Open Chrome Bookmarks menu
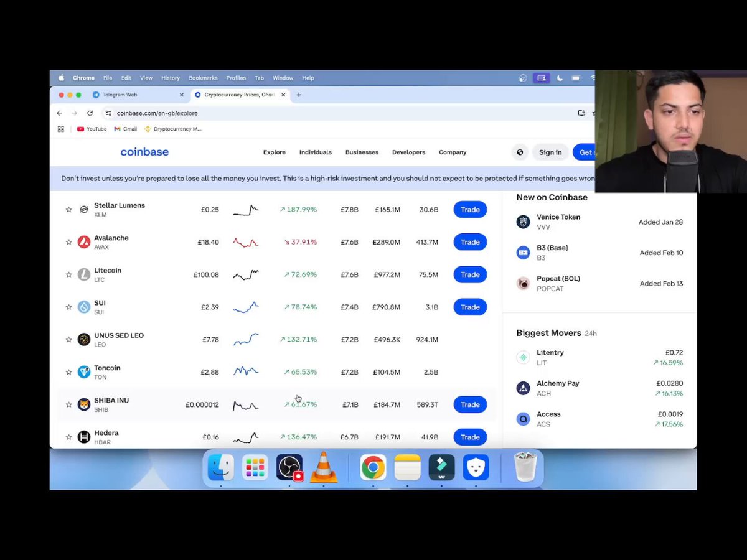 (203, 78)
